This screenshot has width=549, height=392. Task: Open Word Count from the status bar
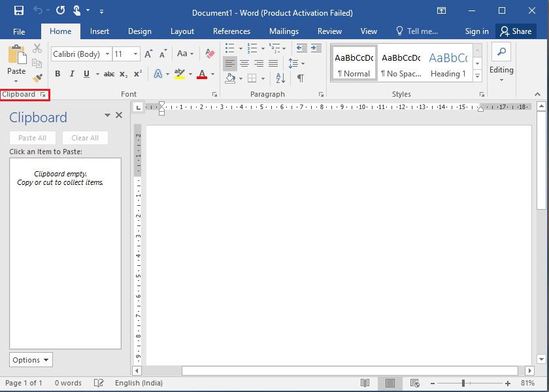[x=68, y=383]
